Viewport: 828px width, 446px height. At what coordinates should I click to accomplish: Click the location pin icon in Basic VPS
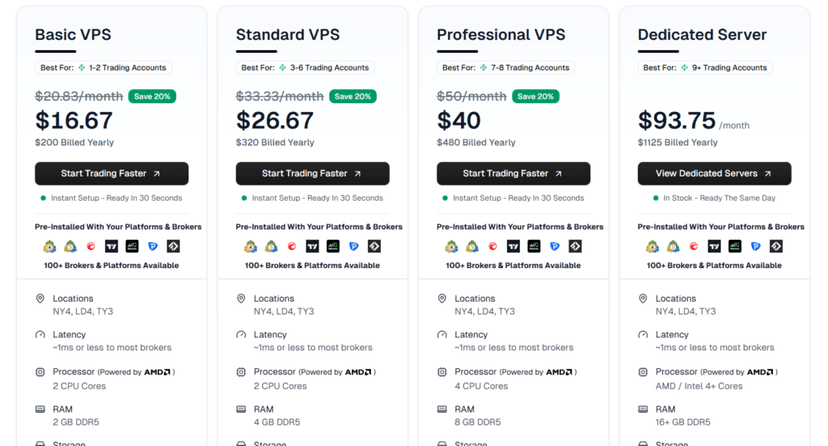pos(40,299)
